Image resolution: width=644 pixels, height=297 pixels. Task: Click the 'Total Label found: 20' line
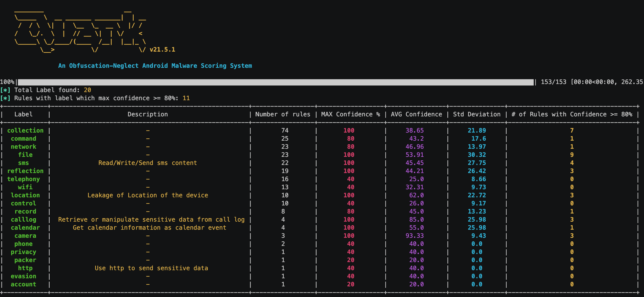pos(52,90)
